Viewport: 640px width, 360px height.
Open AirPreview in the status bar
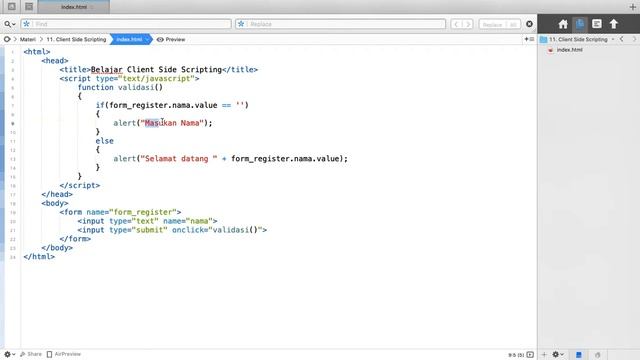64,354
